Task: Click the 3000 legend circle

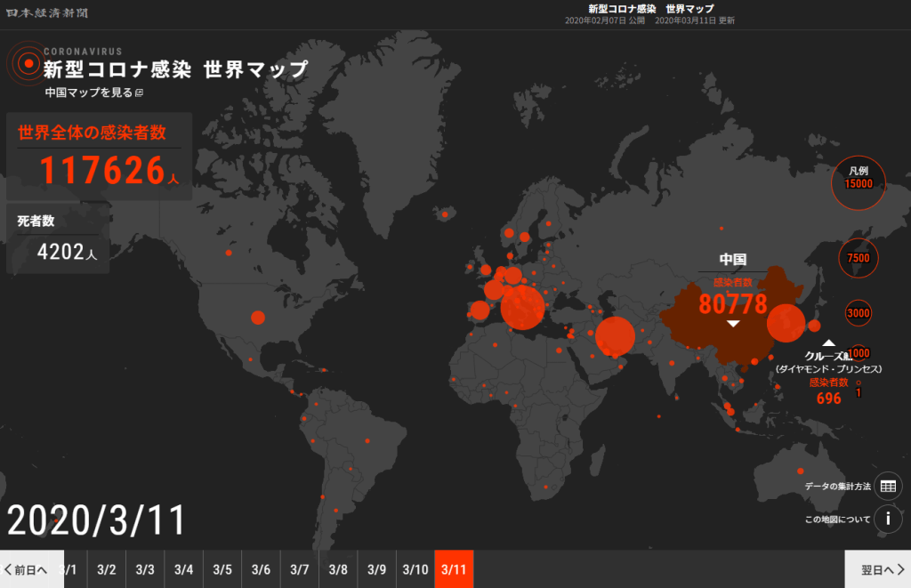Action: (x=859, y=313)
